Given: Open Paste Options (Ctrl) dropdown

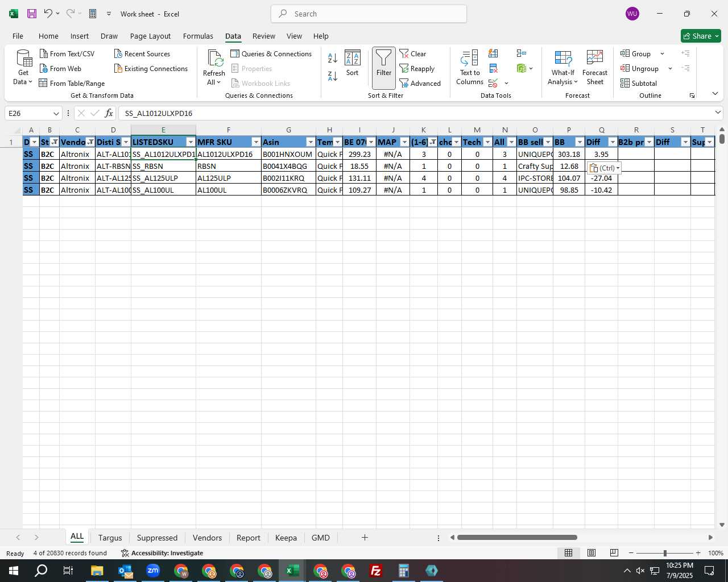Looking at the screenshot, I should click(x=604, y=168).
